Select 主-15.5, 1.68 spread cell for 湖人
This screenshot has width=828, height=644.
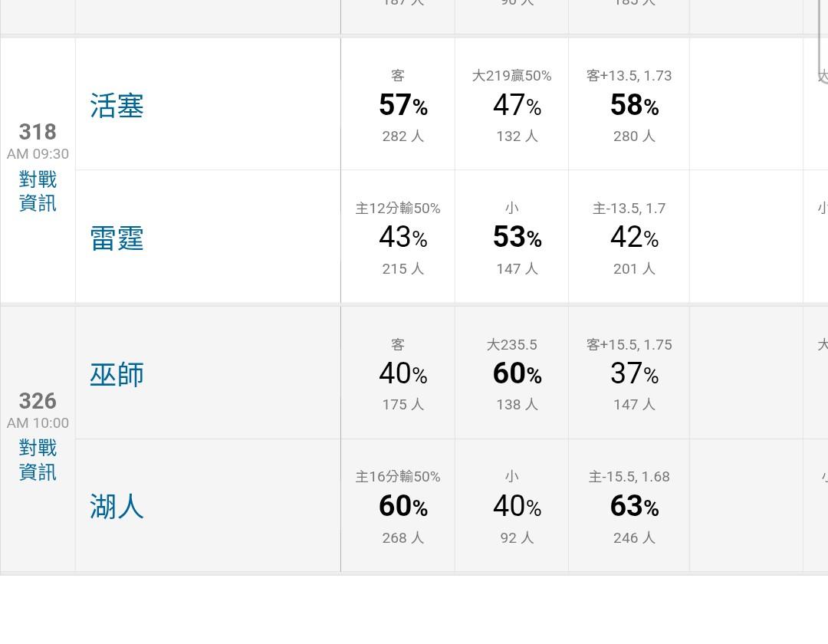coord(629,506)
